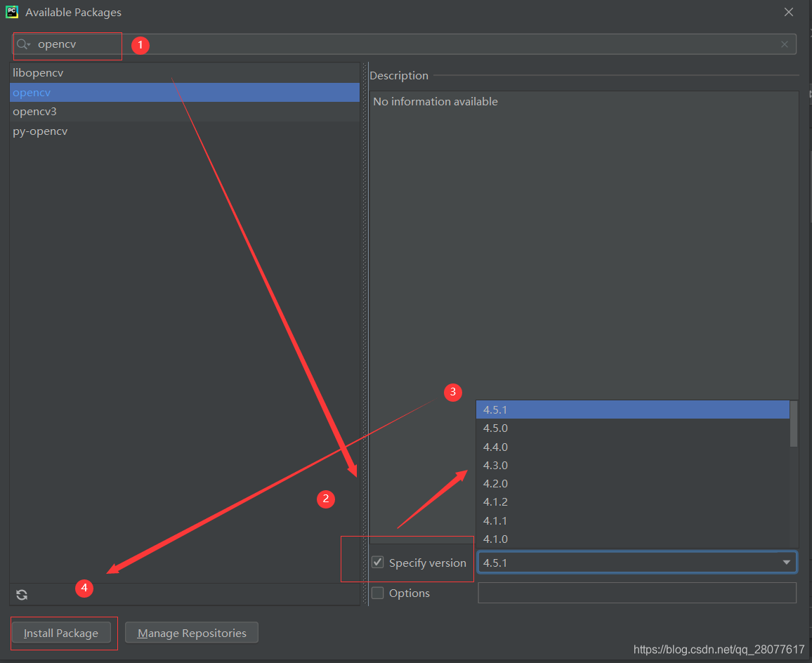Choose version 4.1.2 from dropdown list
The width and height of the screenshot is (812, 663).
pos(632,502)
